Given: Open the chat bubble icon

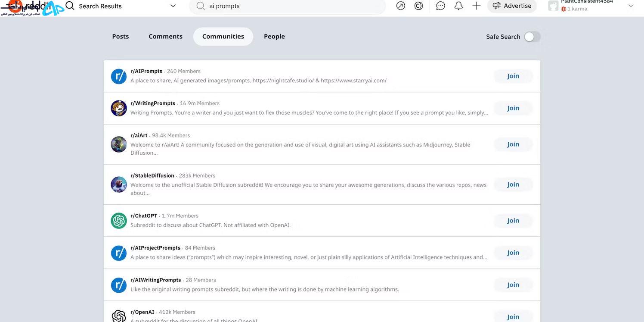Looking at the screenshot, I should click(440, 6).
